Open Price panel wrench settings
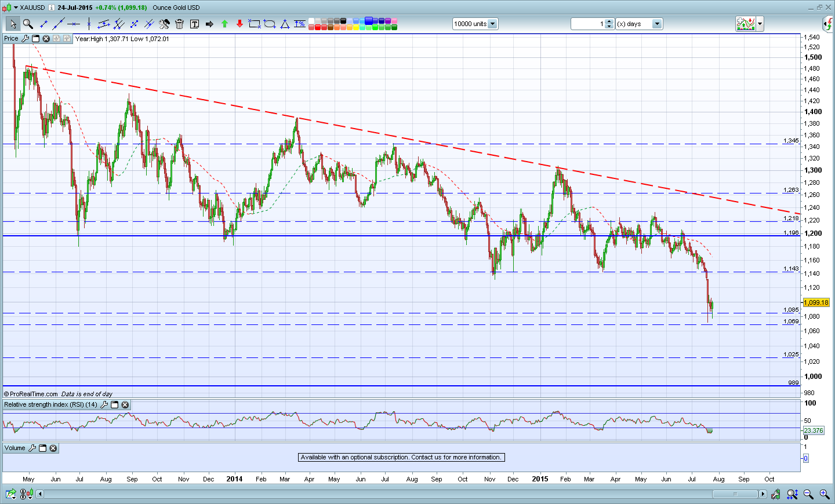The image size is (835, 504). pos(25,39)
